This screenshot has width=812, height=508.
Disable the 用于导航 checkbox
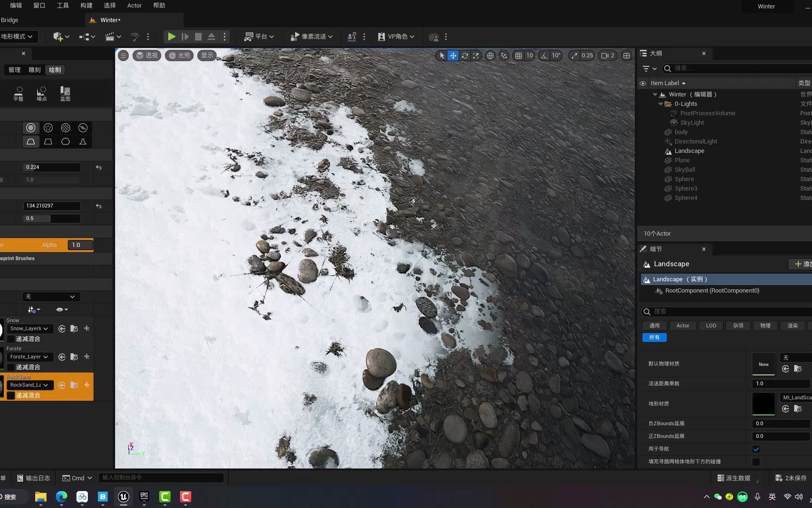[x=756, y=449]
